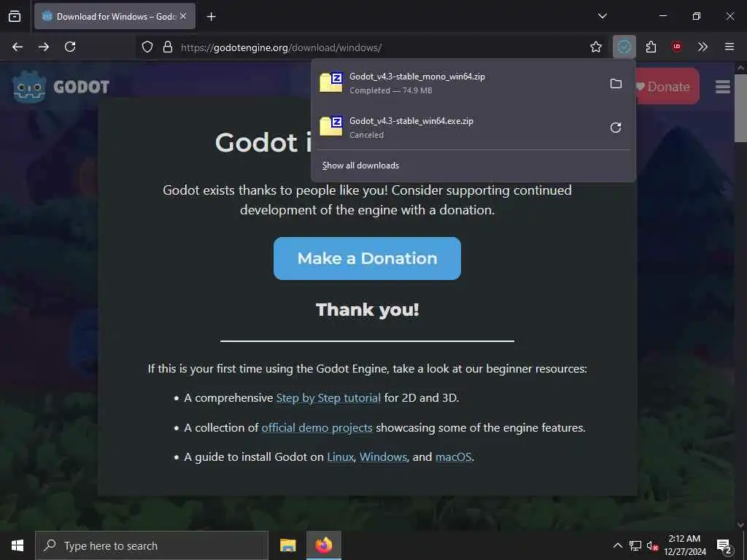Open File Explorer from the taskbar

pos(287,545)
